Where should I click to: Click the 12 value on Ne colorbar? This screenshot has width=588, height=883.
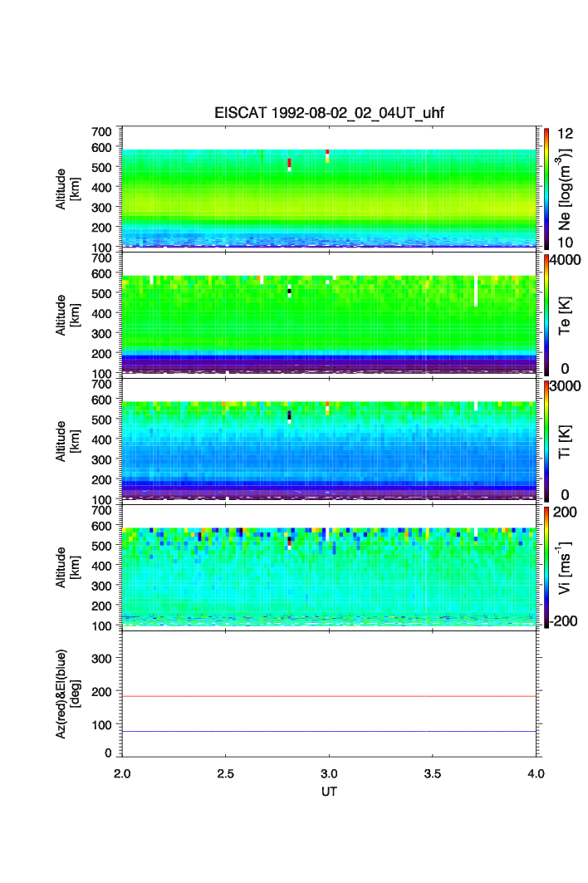[565, 134]
